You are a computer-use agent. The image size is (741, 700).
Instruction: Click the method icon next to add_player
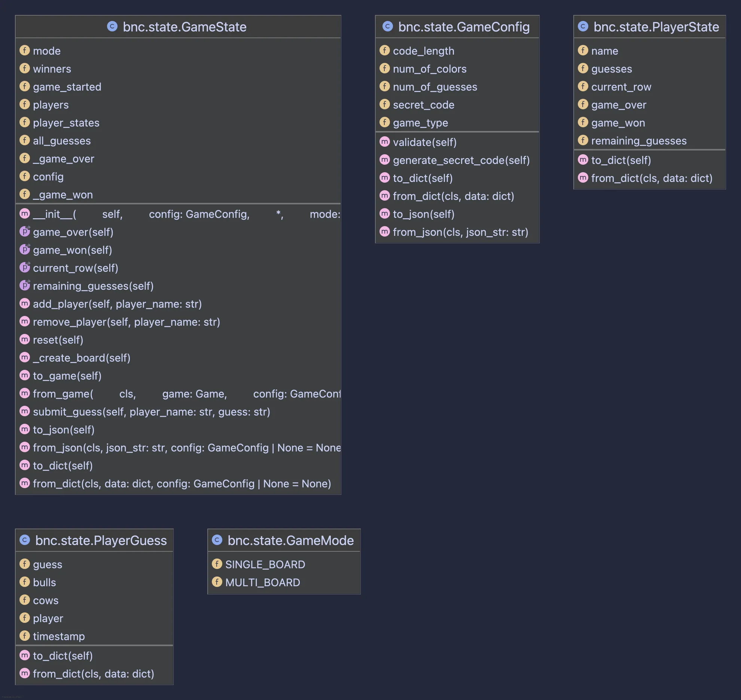[25, 303]
